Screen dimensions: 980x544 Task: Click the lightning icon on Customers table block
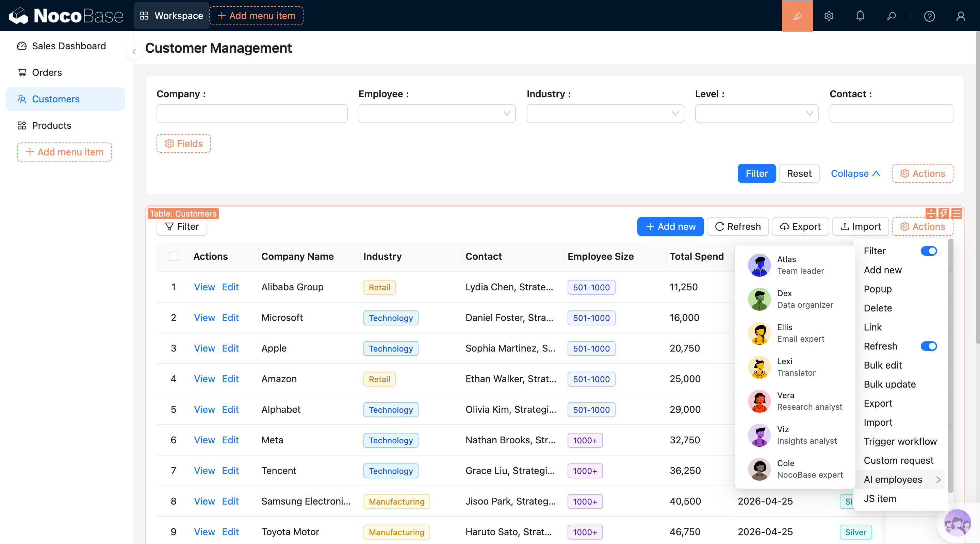tap(944, 213)
